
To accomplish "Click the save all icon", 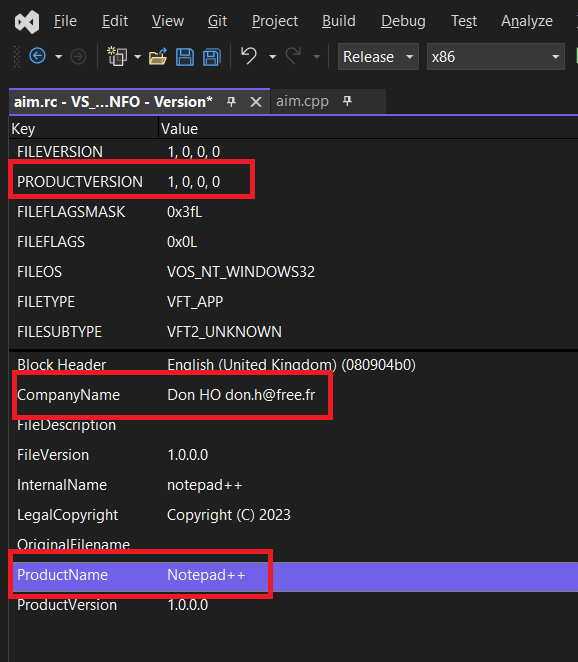I will [212, 57].
